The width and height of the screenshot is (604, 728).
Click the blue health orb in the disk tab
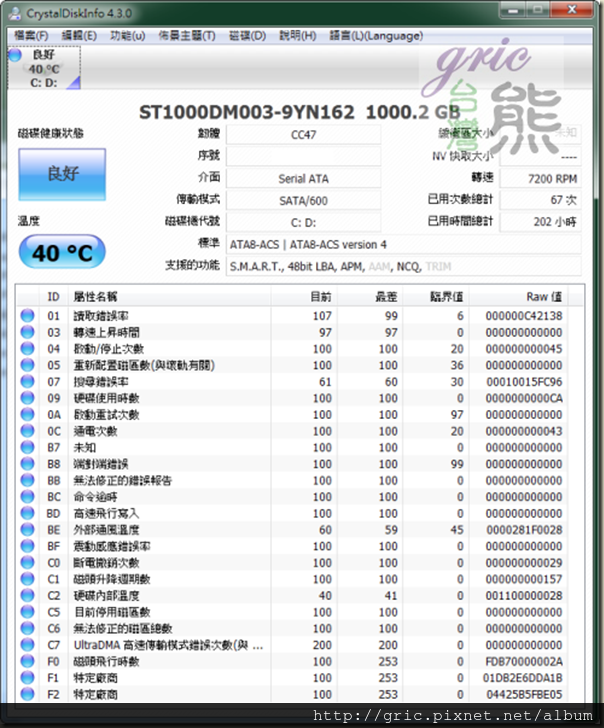(x=15, y=55)
